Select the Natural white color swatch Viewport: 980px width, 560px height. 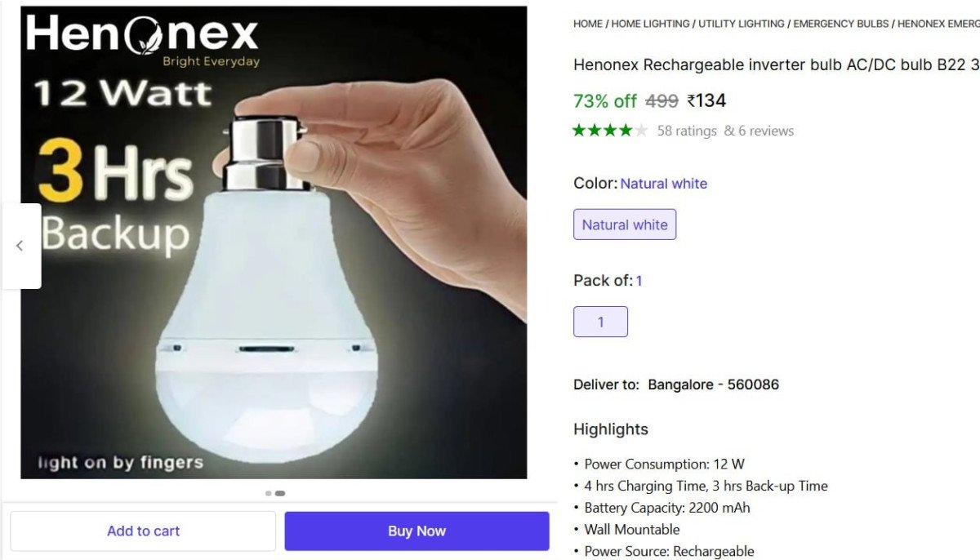[625, 224]
